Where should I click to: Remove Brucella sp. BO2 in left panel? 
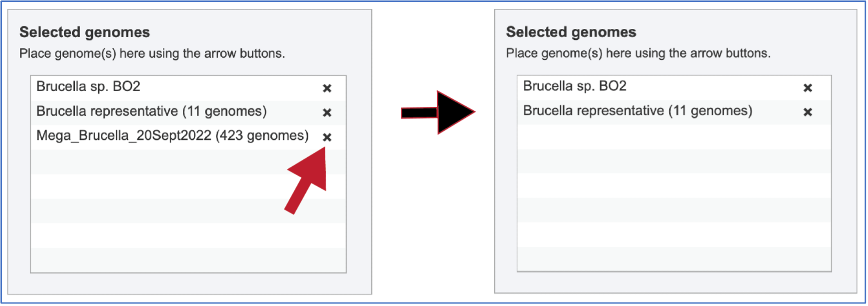click(327, 88)
